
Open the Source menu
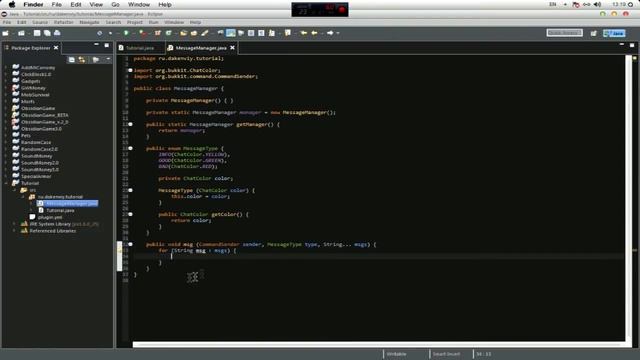40,22
